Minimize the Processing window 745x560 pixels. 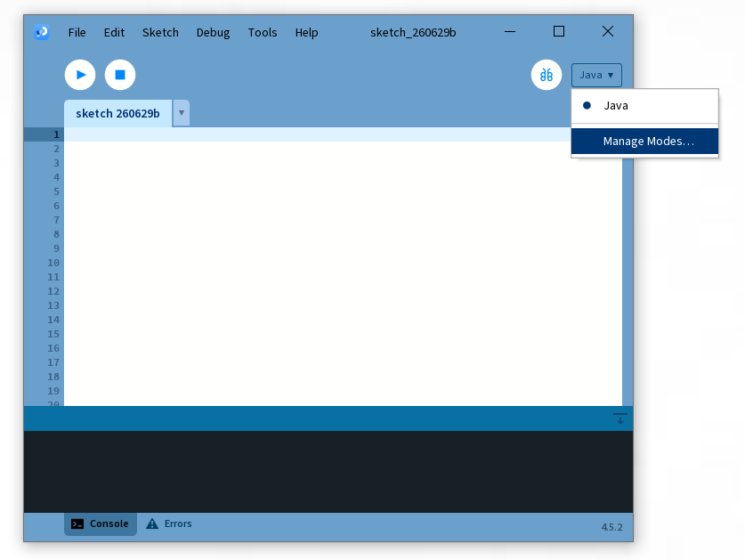coord(510,32)
